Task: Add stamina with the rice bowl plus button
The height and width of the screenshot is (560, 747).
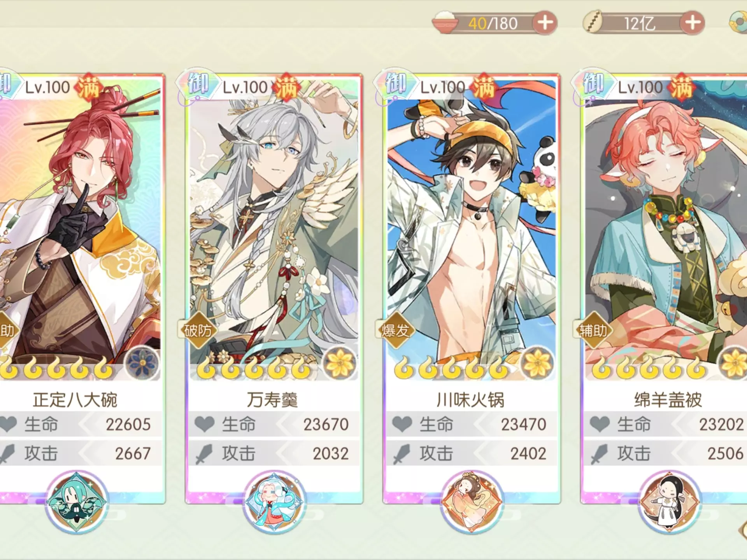Action: [545, 23]
